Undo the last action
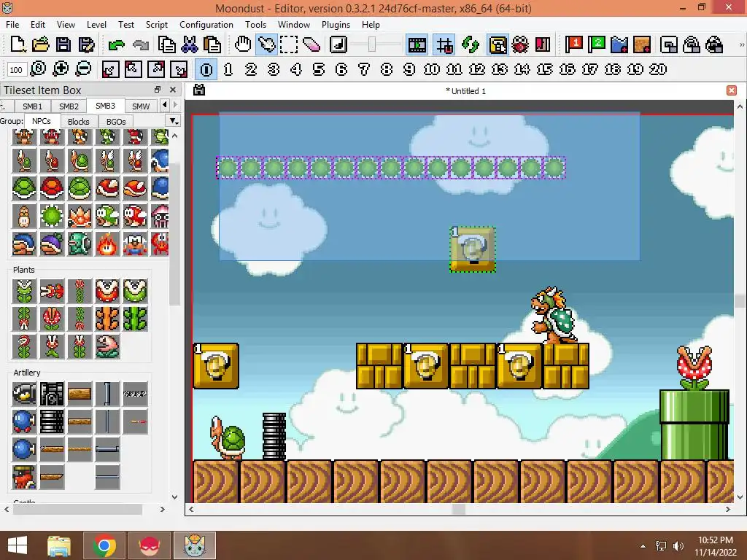 (116, 44)
